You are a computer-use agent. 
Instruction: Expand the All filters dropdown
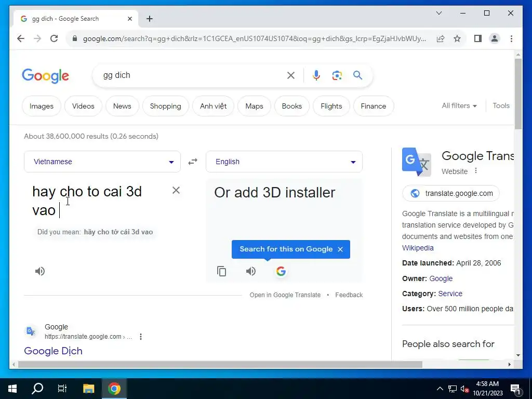pos(459,106)
